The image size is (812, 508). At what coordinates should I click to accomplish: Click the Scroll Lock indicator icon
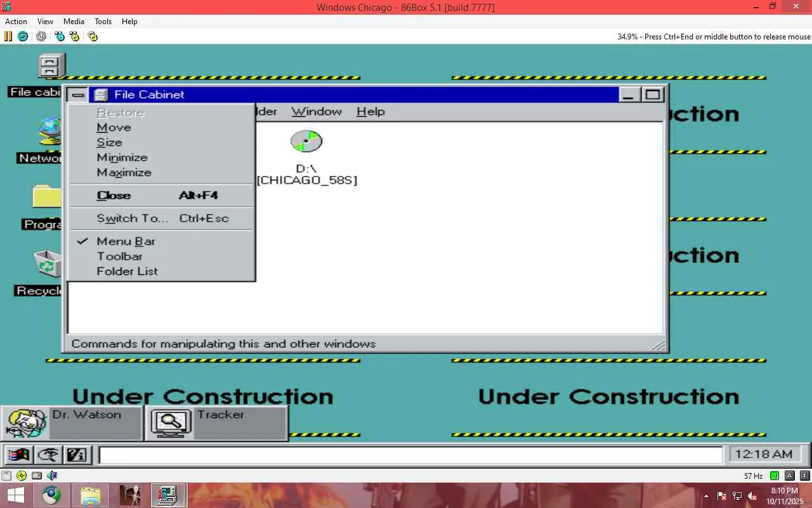pyautogui.click(x=805, y=476)
